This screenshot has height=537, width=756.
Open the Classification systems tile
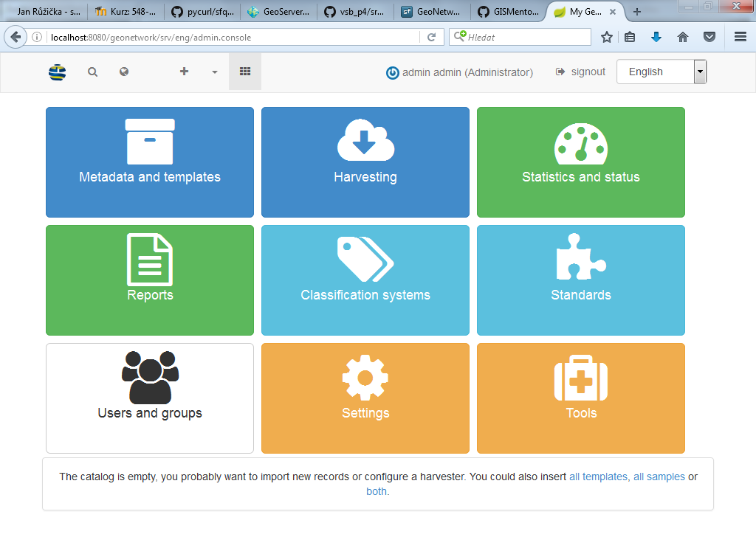tap(365, 280)
